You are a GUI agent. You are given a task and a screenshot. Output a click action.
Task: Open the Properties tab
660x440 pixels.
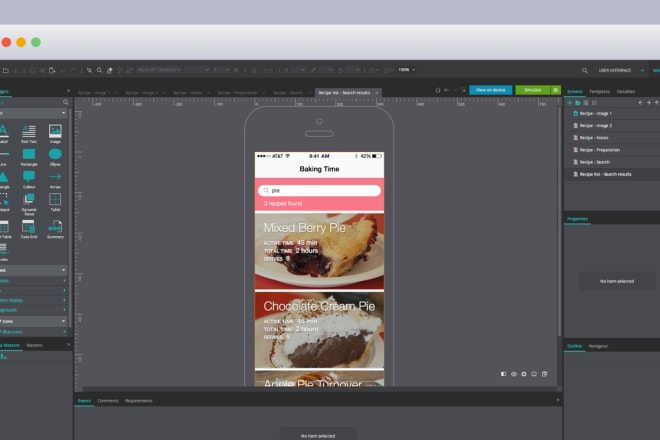pos(578,219)
